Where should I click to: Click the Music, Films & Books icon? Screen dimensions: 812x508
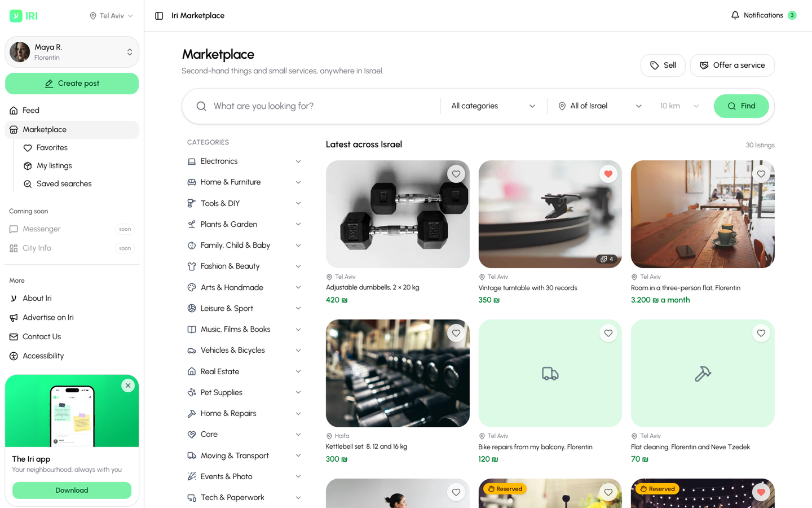pyautogui.click(x=192, y=330)
